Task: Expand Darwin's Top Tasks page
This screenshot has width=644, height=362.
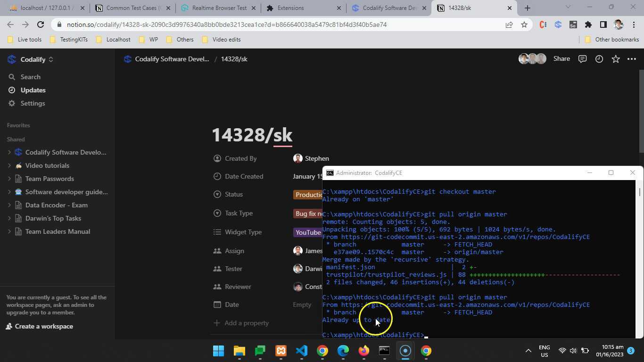Action: (9, 218)
